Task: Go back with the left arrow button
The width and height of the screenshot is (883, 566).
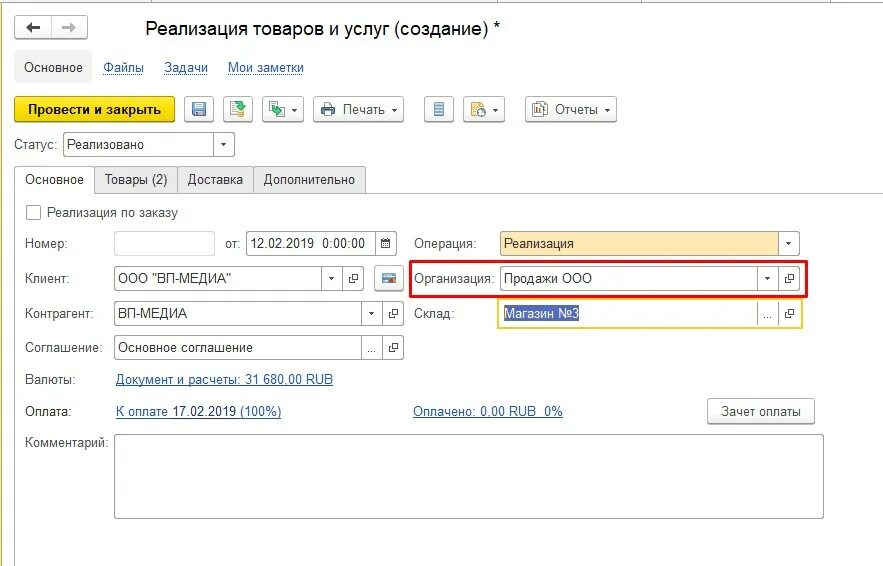Action: tap(33, 28)
